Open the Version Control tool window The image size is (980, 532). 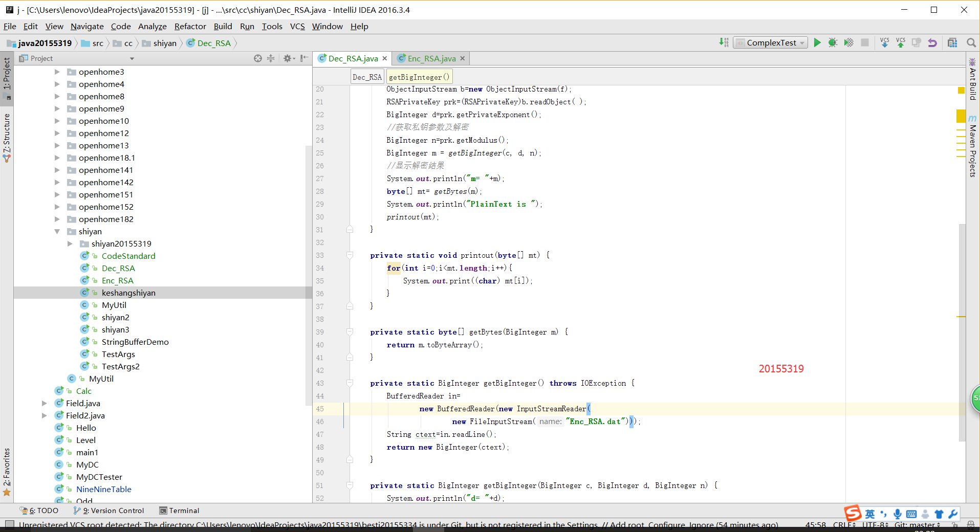pos(108,511)
